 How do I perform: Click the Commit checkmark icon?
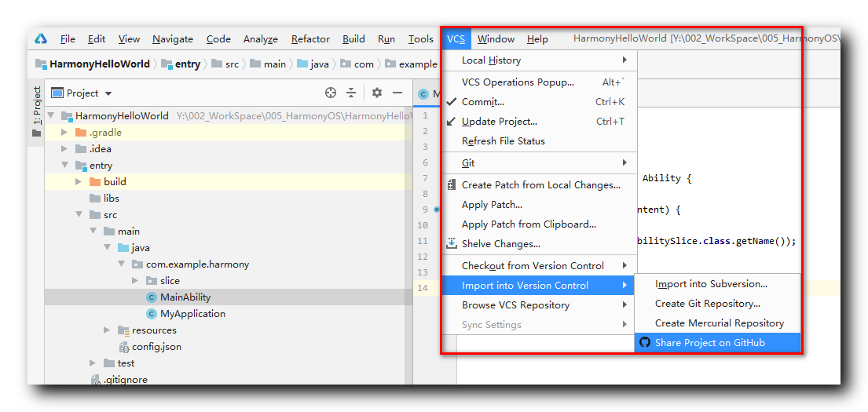(451, 102)
